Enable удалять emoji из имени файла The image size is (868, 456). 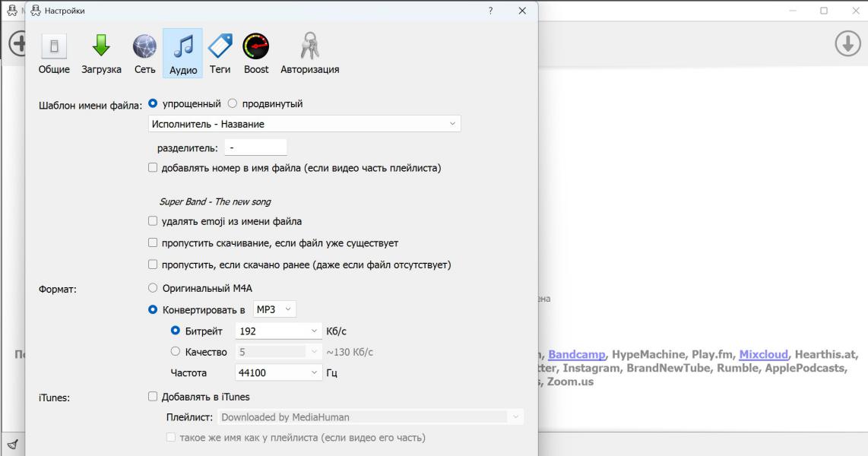pyautogui.click(x=153, y=222)
